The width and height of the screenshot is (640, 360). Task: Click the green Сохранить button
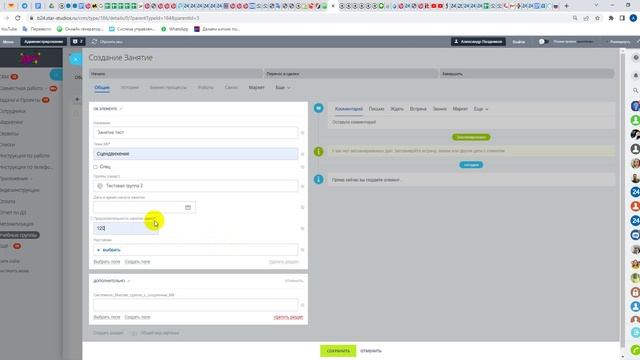point(338,351)
